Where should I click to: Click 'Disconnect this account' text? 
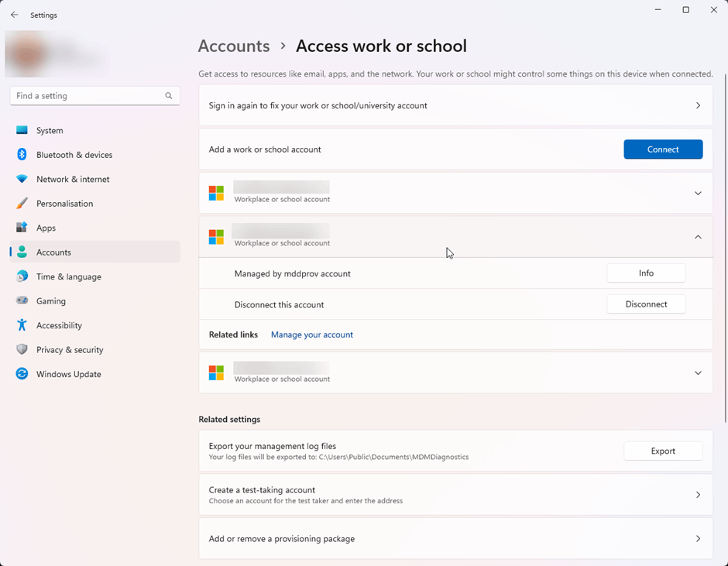coord(279,304)
